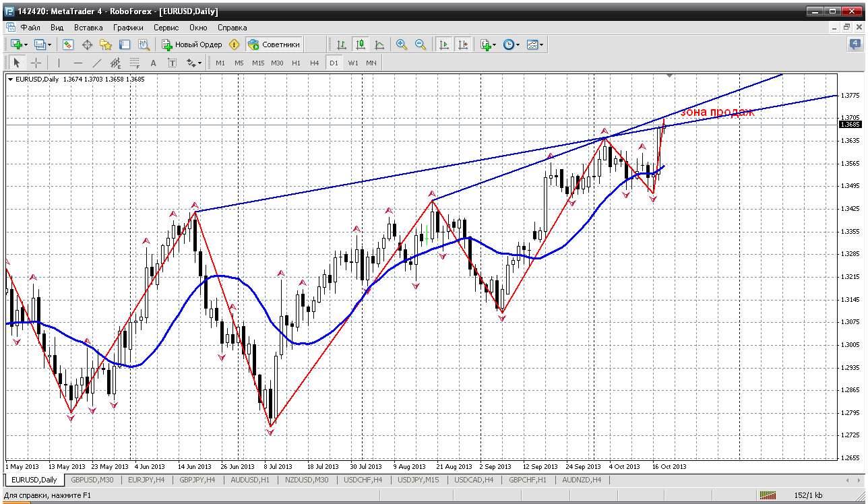Set timeframe to H1
868x504 pixels.
point(296,63)
